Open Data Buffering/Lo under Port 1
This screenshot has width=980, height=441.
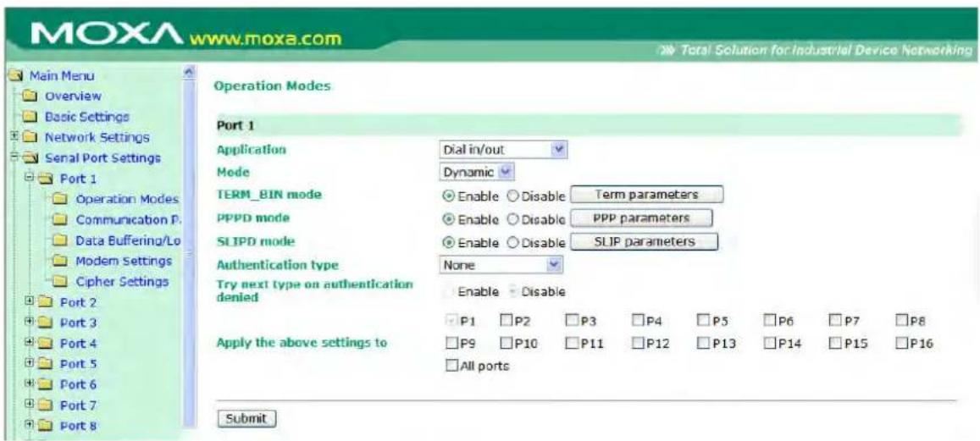(x=128, y=240)
